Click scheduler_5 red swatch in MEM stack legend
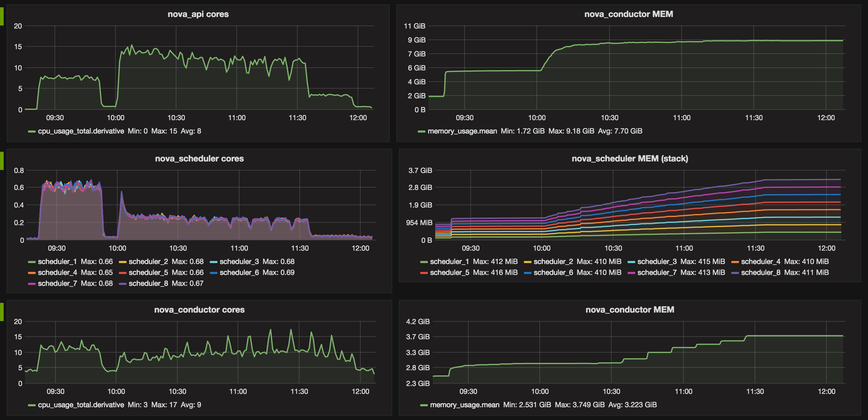Image resolution: width=868 pixels, height=420 pixels. pos(424,273)
